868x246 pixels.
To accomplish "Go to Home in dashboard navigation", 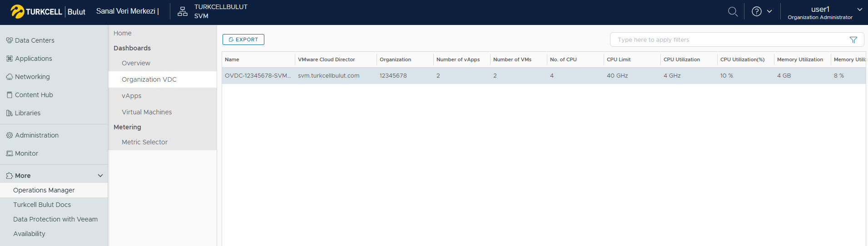I will pyautogui.click(x=123, y=33).
